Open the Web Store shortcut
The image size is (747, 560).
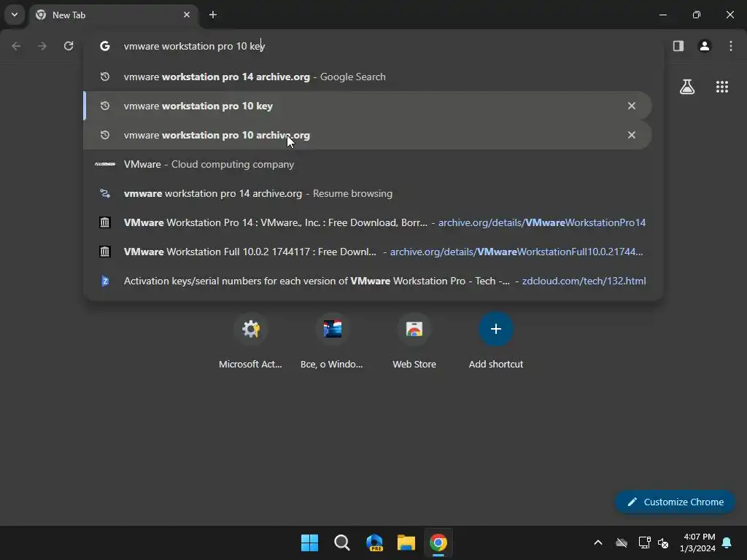click(x=414, y=341)
